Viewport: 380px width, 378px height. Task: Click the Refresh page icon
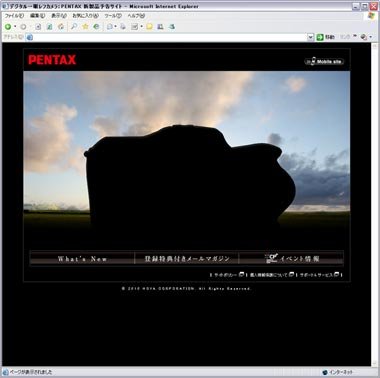point(49,27)
